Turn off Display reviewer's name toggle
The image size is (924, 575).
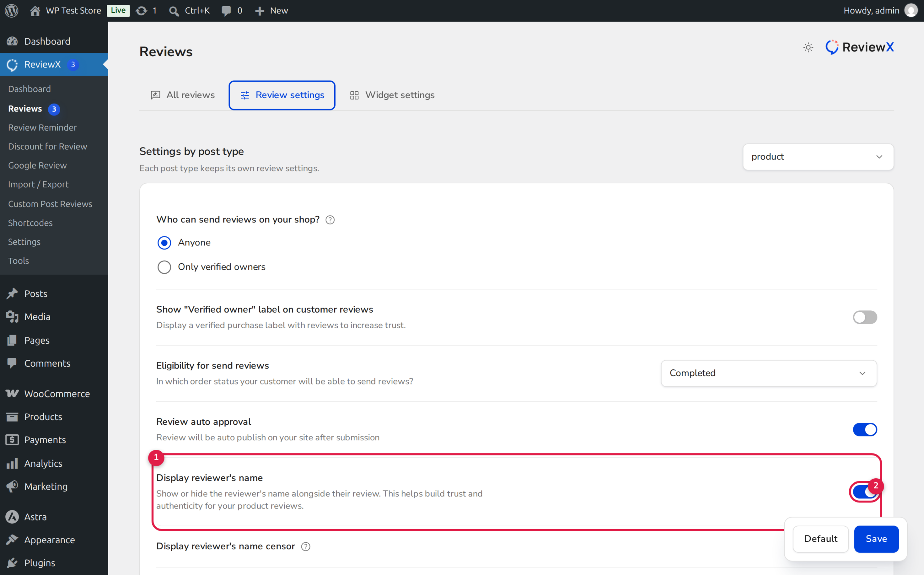(865, 492)
